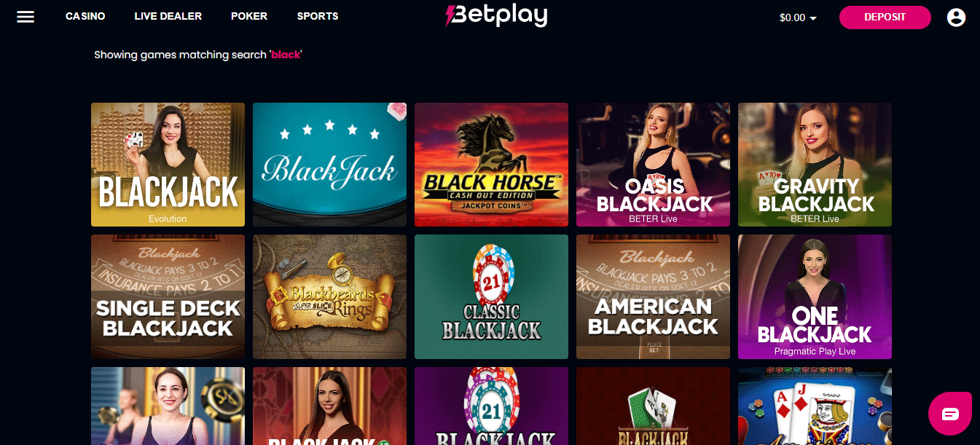Open the Live Dealer menu item

168,16
